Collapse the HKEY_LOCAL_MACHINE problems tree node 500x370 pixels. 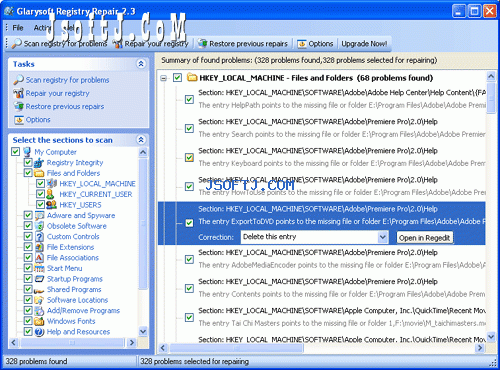163,78
